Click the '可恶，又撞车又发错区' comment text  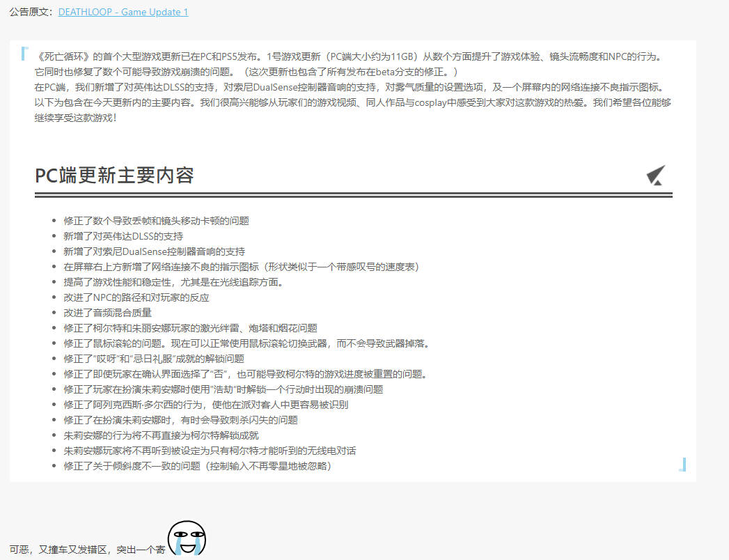coord(88,550)
